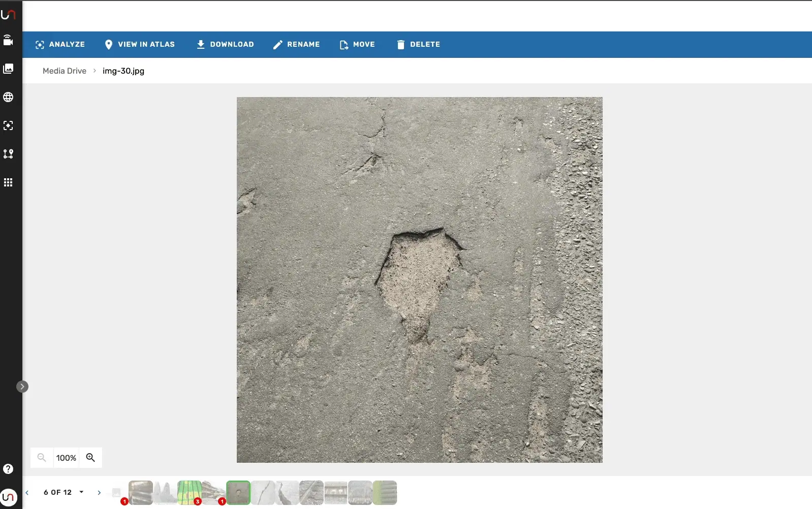Select the pale towers thumbnail

point(165,493)
